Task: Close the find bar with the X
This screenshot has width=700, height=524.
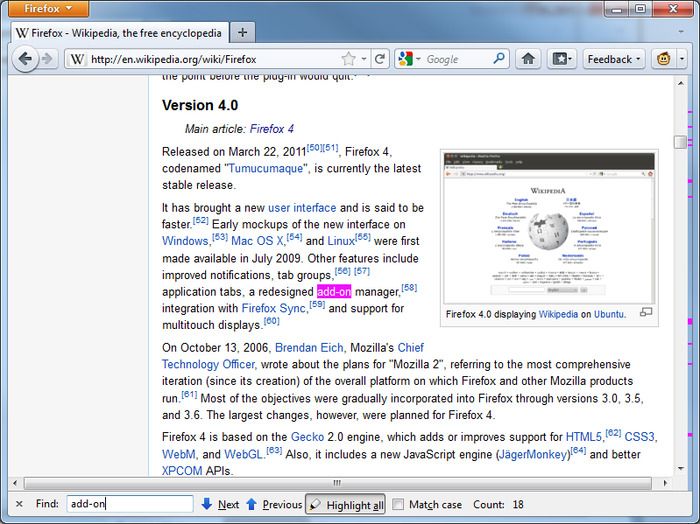Action: point(19,504)
